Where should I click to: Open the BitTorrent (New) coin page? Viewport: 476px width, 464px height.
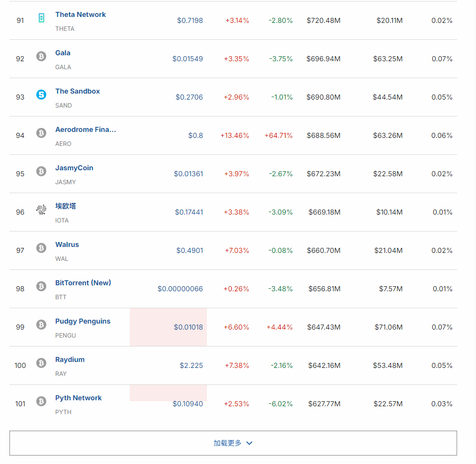point(83,283)
